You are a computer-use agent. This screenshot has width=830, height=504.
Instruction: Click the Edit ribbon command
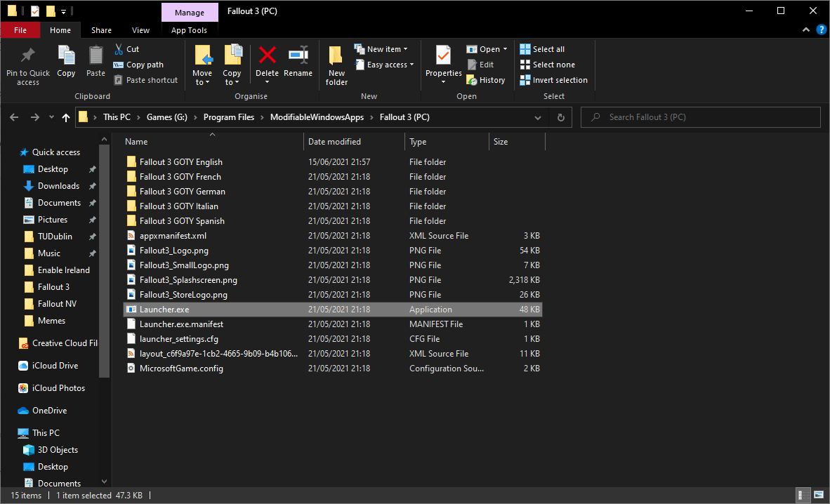click(480, 65)
